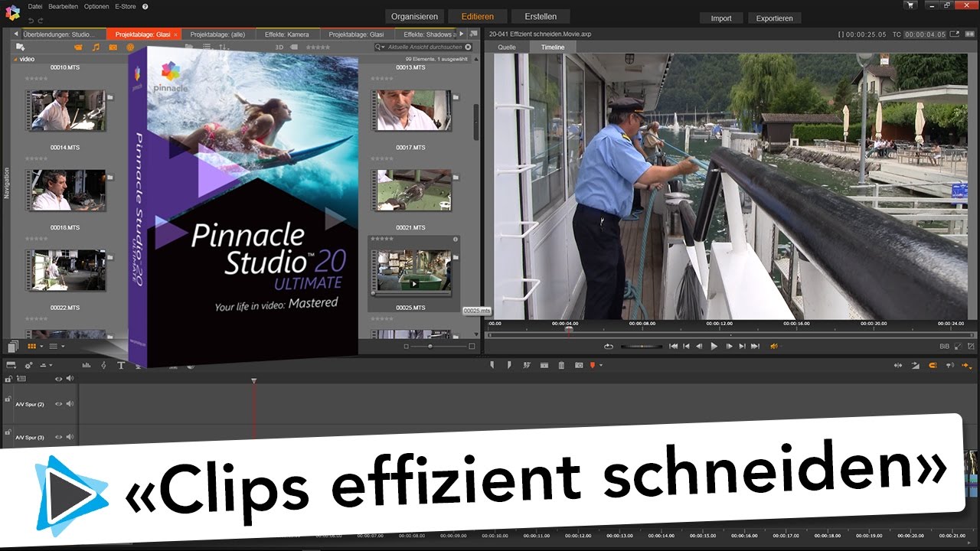This screenshot has height=551, width=980.
Task: Click into the Aktuelle Ansicht durchsuchen field
Action: click(425, 47)
